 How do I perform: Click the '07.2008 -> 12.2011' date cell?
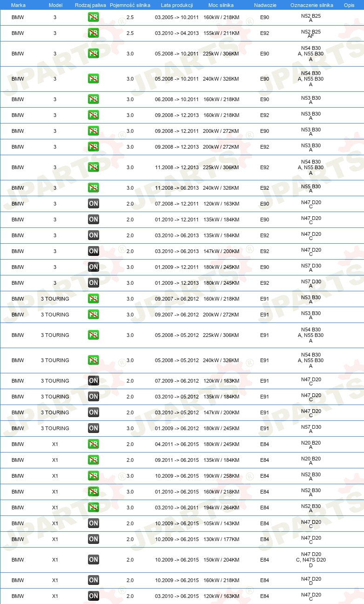(177, 204)
